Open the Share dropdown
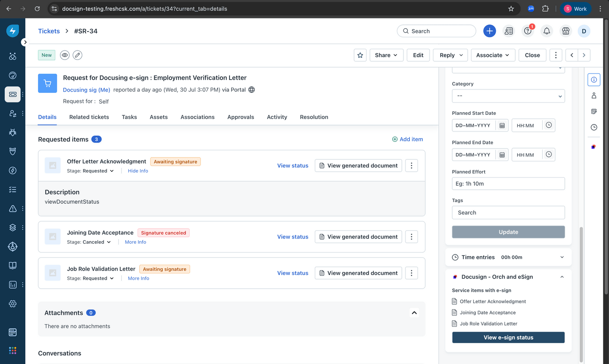Viewport: 609px width, 364px height. pos(386,55)
